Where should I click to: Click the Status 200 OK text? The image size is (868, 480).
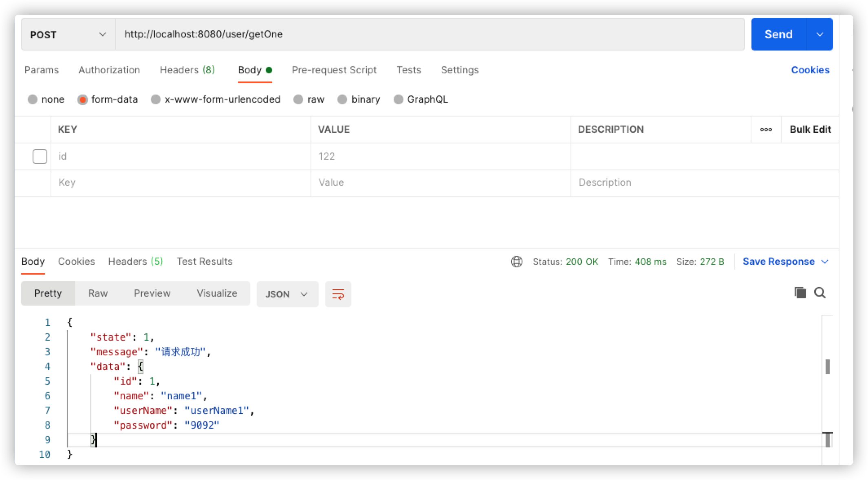[x=566, y=262]
